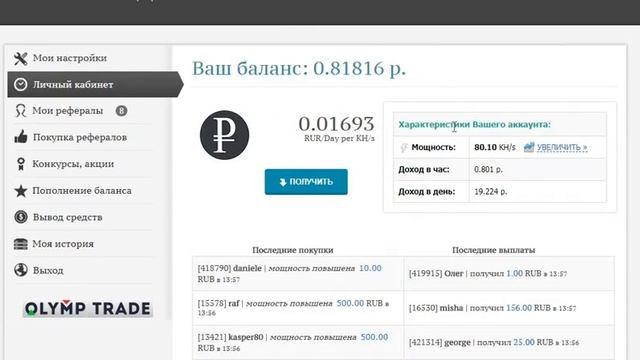Click the Доход в час label
640x360 pixels.
coord(424,169)
